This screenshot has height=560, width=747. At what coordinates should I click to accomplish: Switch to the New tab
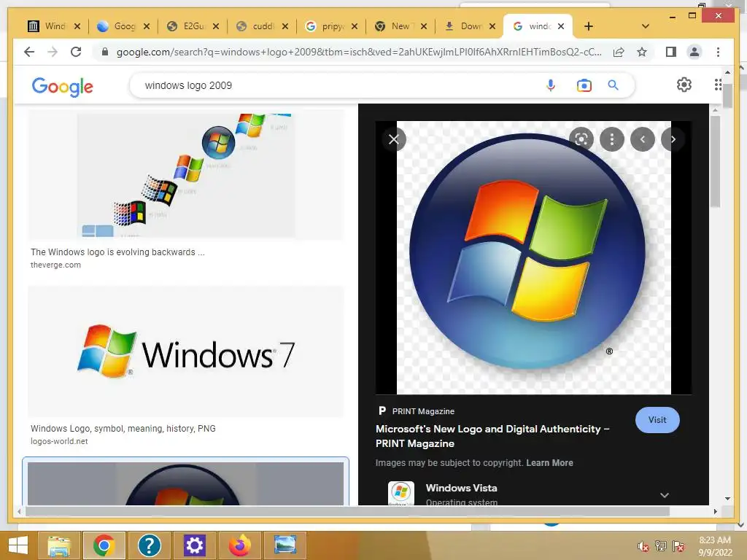tap(393, 26)
